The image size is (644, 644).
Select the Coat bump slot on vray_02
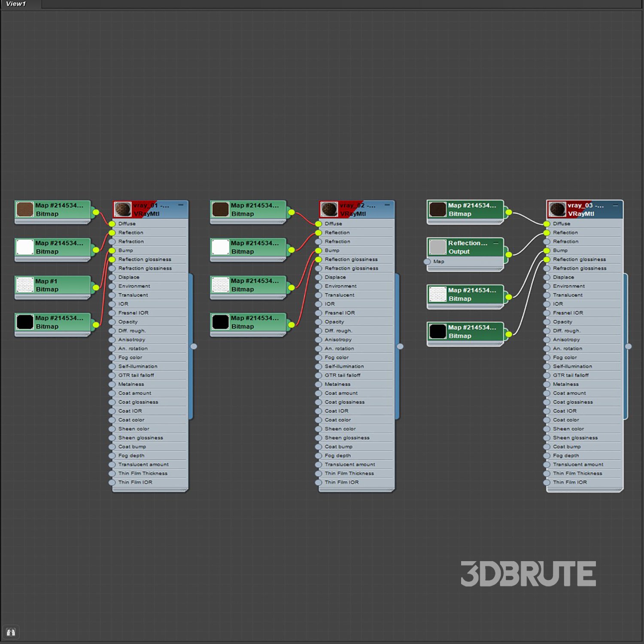coord(338,447)
